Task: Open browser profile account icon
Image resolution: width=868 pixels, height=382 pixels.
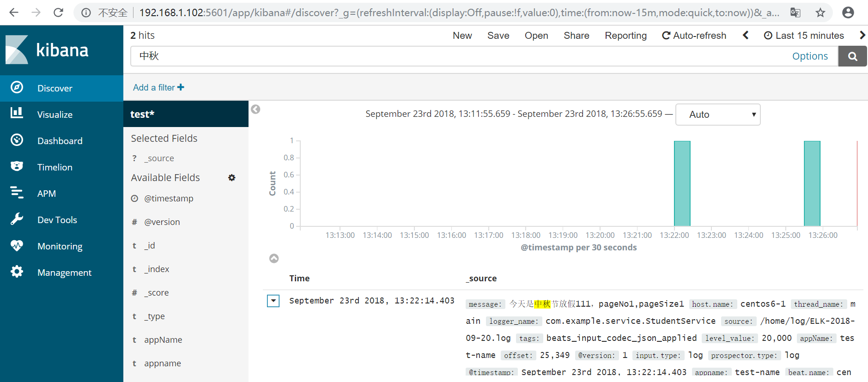Action: (x=848, y=12)
